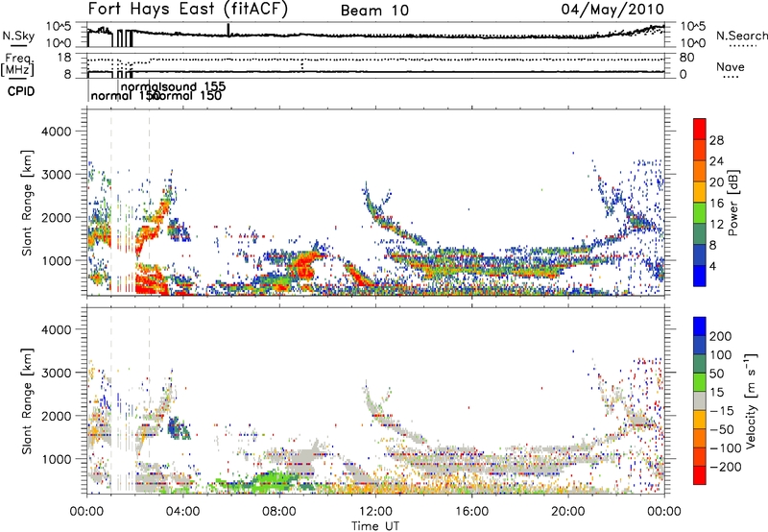Pick the red bottom Velocity colorbar segment
768x532 pixels.
(700, 475)
